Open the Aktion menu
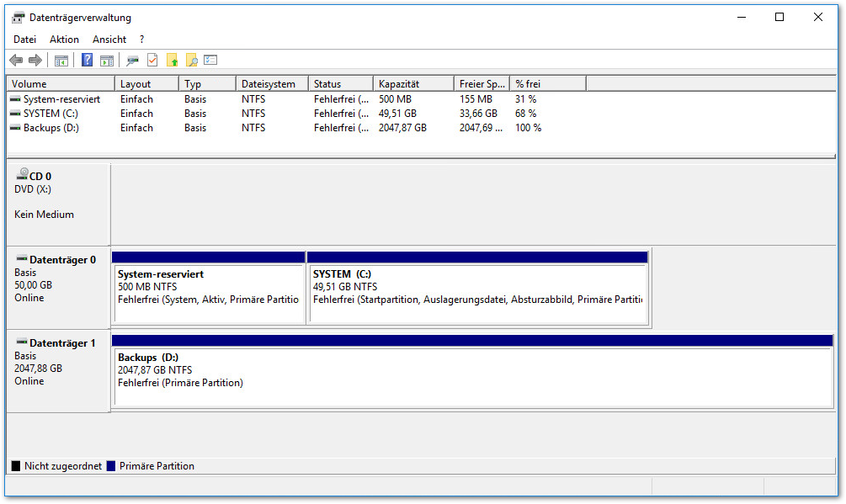Viewport: 846px width, 504px height. 64,40
